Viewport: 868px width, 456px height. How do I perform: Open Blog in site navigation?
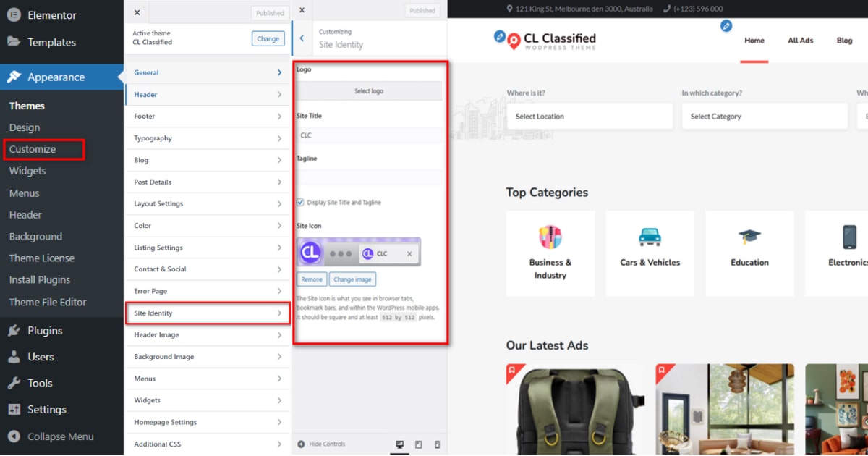(x=845, y=41)
